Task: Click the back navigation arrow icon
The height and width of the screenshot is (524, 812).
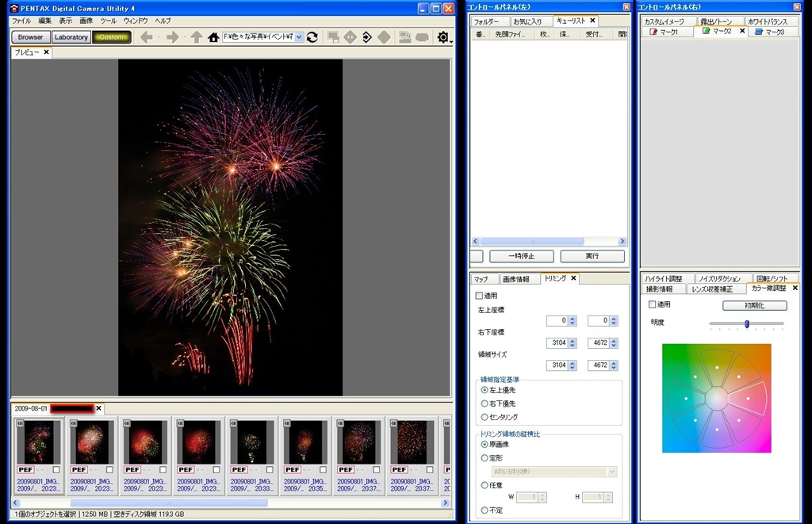Action: (147, 37)
